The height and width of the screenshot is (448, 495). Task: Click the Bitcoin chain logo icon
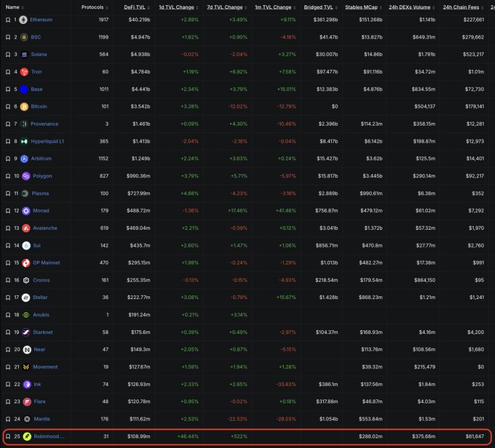tap(24, 107)
